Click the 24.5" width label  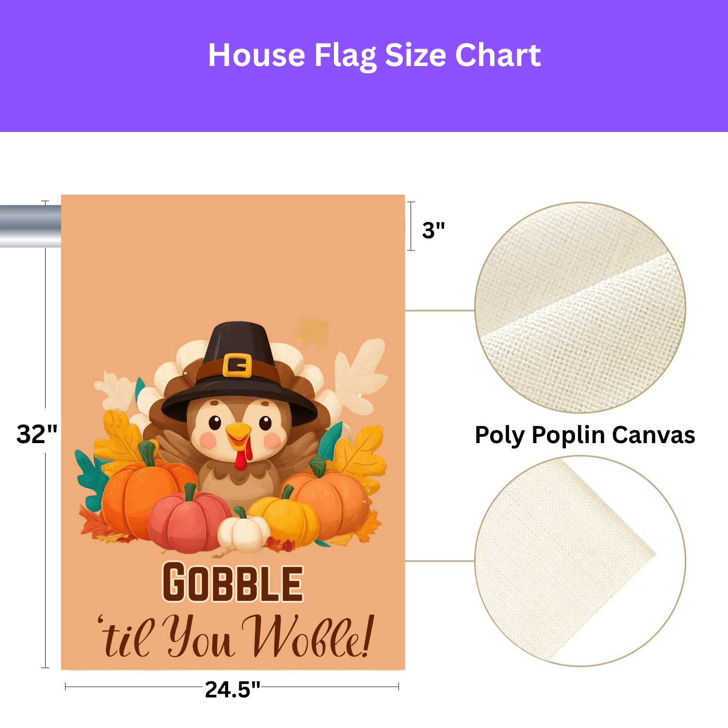pos(232,689)
